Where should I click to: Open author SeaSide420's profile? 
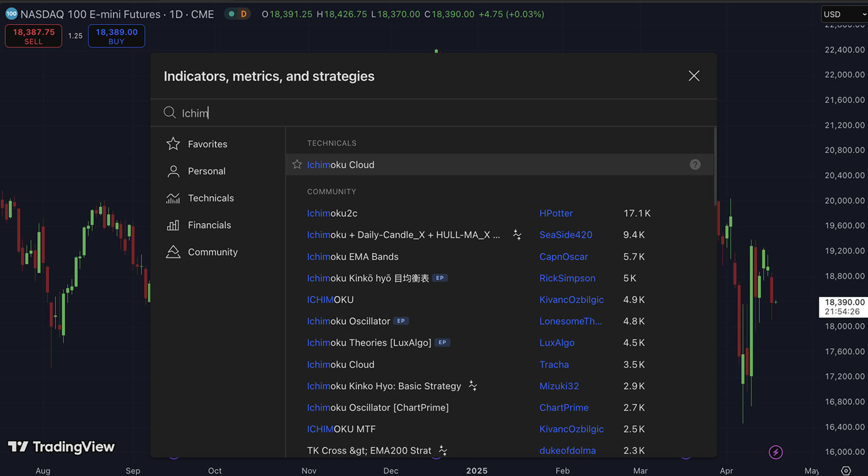566,235
